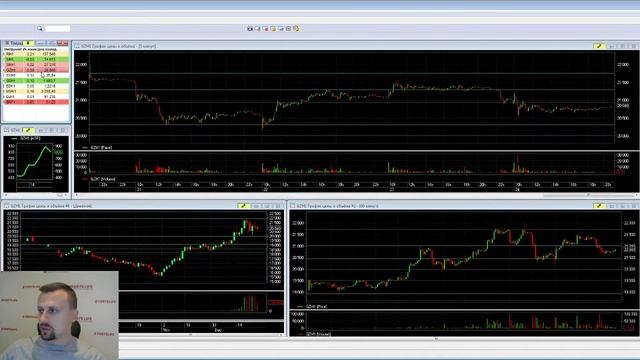Viewport: 640px width, 360px height.
Task: Click the horizontal scrollbar thumb under the top chart
Action: (588, 195)
